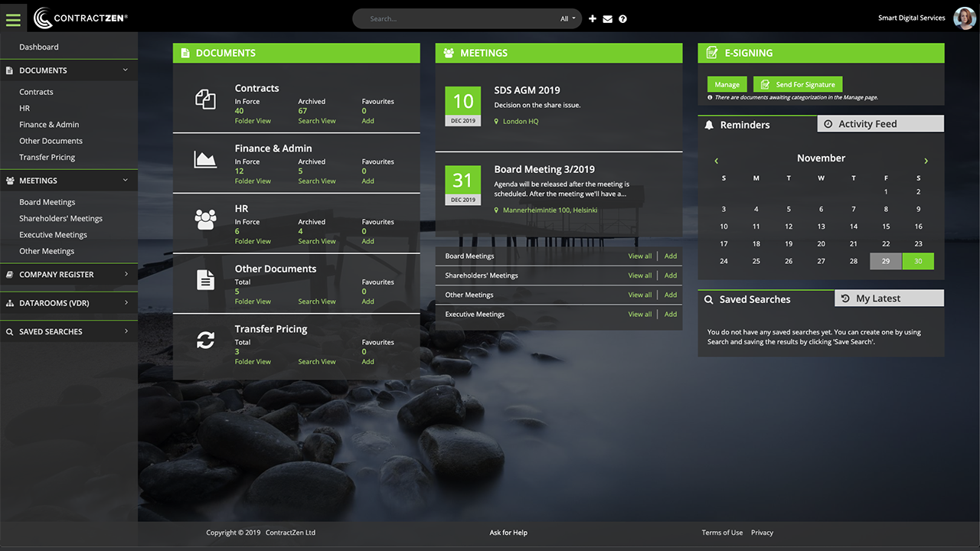The height and width of the screenshot is (551, 980).
Task: Switch to the My Latest tab
Action: point(889,298)
